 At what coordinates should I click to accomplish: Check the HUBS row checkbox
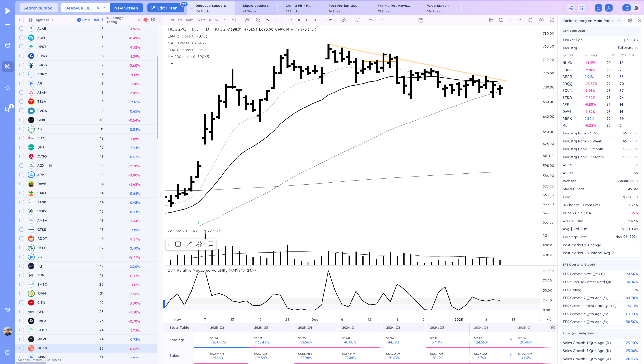pyautogui.click(x=22, y=348)
